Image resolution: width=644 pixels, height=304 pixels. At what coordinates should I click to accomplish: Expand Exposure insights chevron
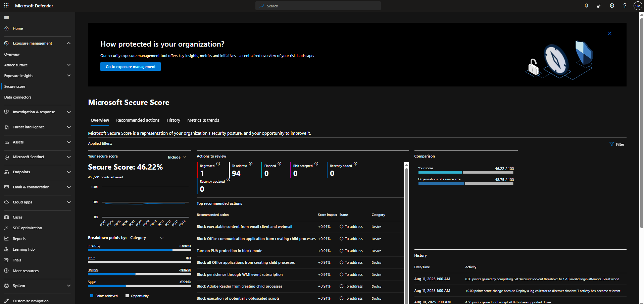click(69, 76)
